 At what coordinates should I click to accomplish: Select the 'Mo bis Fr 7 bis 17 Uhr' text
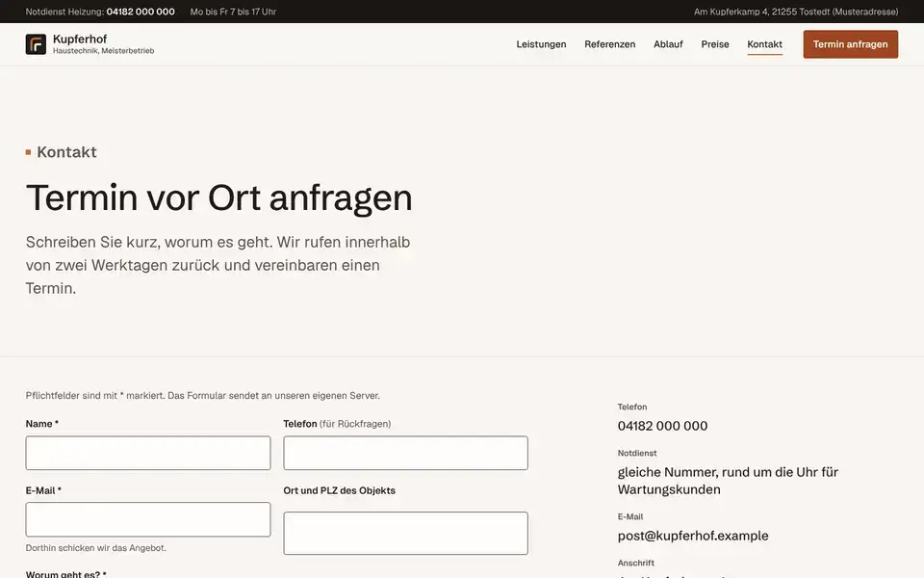click(x=233, y=12)
